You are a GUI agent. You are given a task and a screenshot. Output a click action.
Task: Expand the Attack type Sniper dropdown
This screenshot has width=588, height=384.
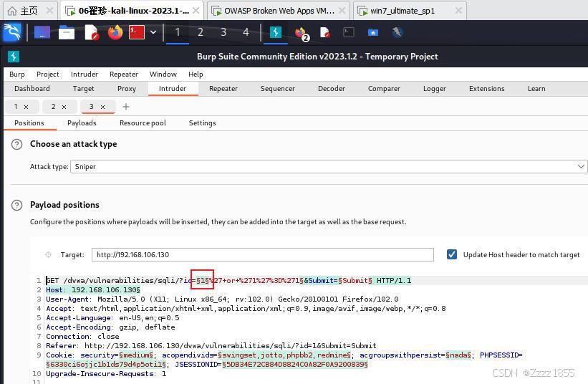[329, 166]
